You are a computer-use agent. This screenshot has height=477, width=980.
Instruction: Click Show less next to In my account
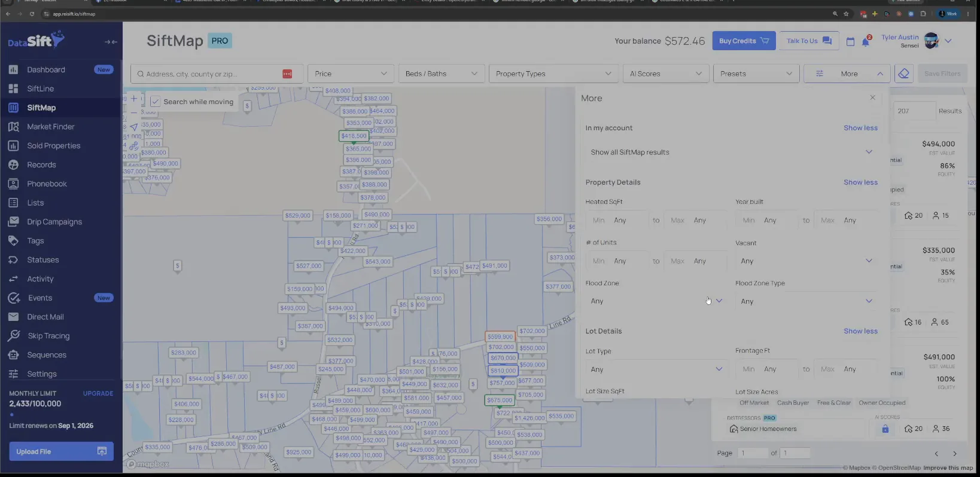coord(860,128)
